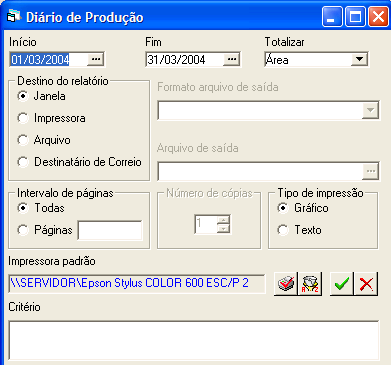Choose Destinatário de Correio radio option
Screen dimensions: 391x365
(x=23, y=162)
